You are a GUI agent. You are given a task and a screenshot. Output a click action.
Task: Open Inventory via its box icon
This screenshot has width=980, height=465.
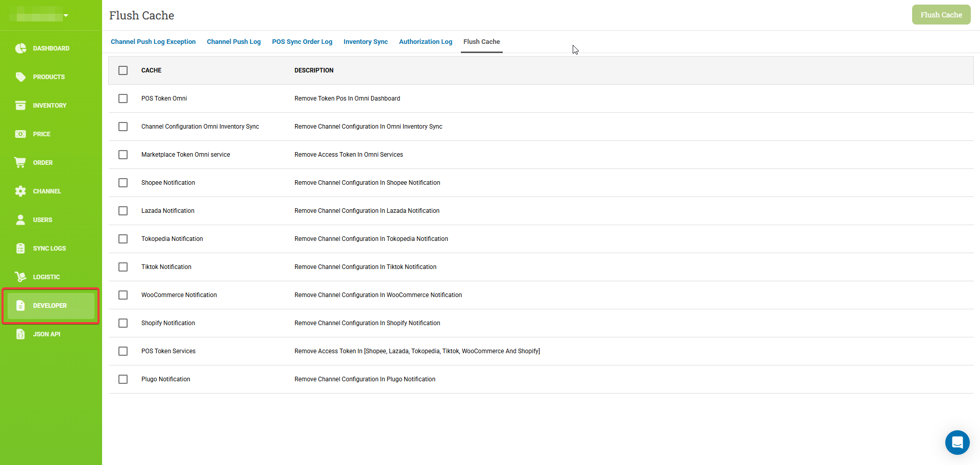20,106
